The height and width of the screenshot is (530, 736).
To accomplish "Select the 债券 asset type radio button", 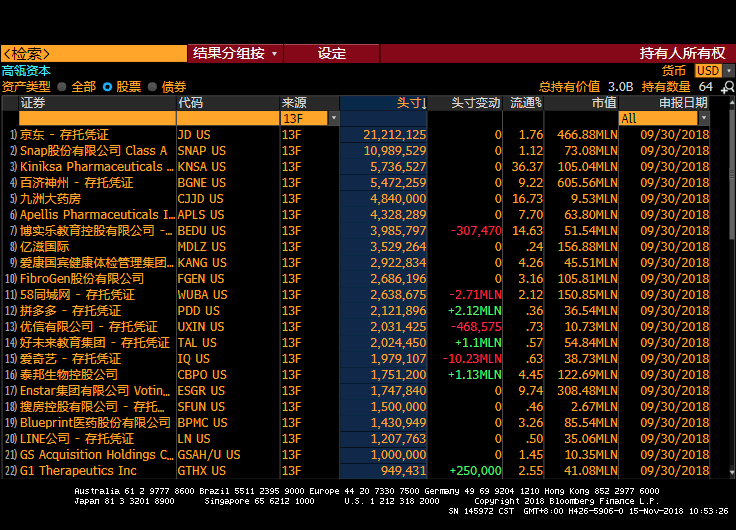I will point(152,87).
